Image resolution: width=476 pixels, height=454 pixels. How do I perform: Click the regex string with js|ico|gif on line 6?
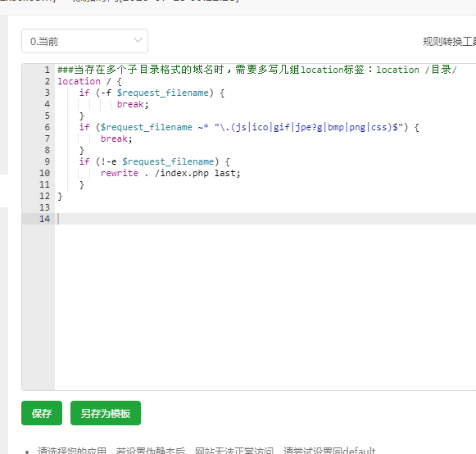309,127
